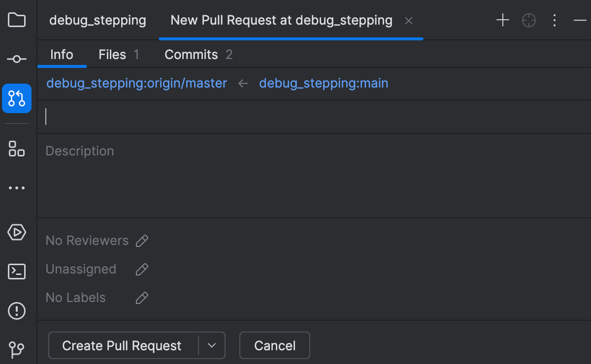Switch branches using the swap arrow
This screenshot has width=591, height=364.
(242, 83)
